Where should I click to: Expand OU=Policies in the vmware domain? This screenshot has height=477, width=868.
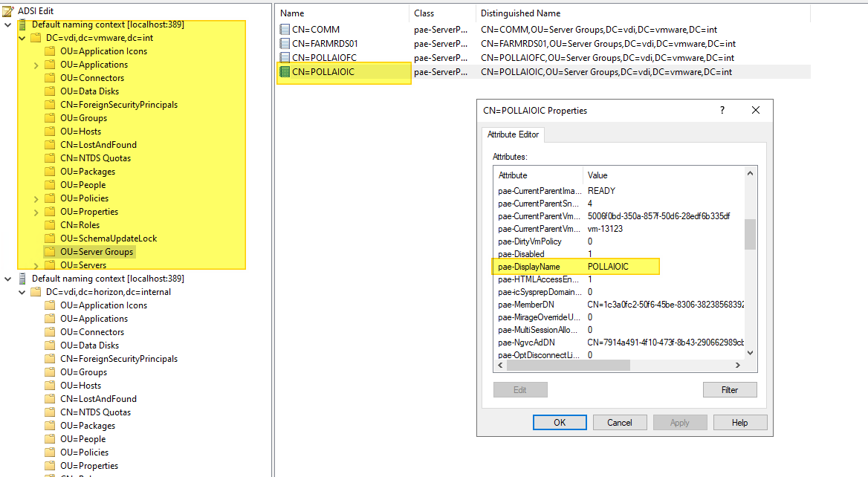[36, 198]
